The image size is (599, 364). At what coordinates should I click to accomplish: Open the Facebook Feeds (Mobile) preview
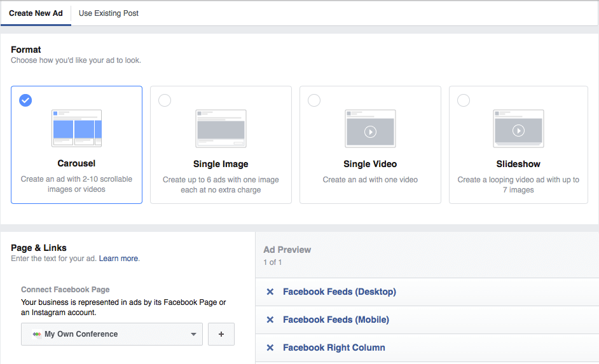point(336,320)
